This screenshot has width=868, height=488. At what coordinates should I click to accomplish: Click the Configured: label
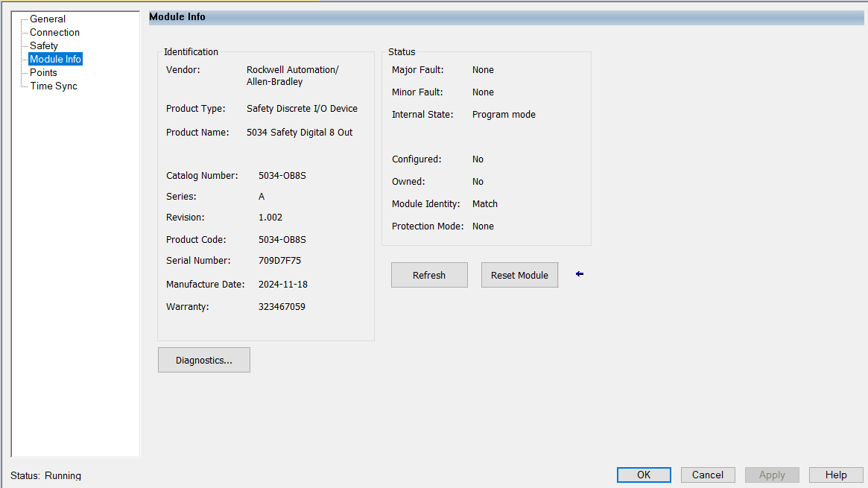(x=416, y=159)
